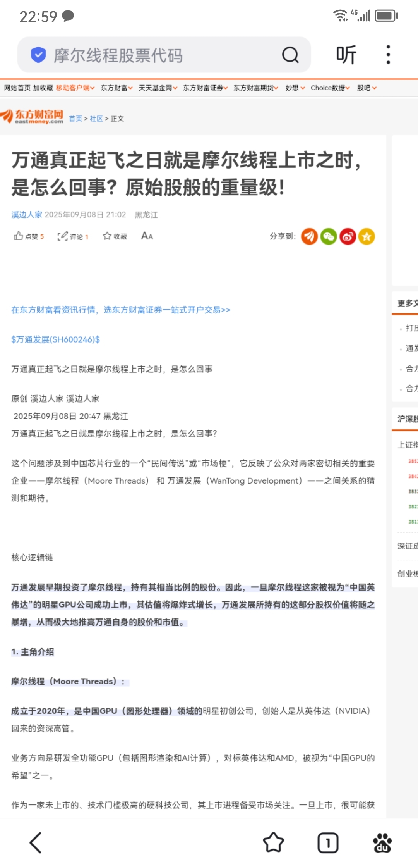The width and height of the screenshot is (418, 868).
Task: Tap the article headline text
Action: click(x=187, y=174)
